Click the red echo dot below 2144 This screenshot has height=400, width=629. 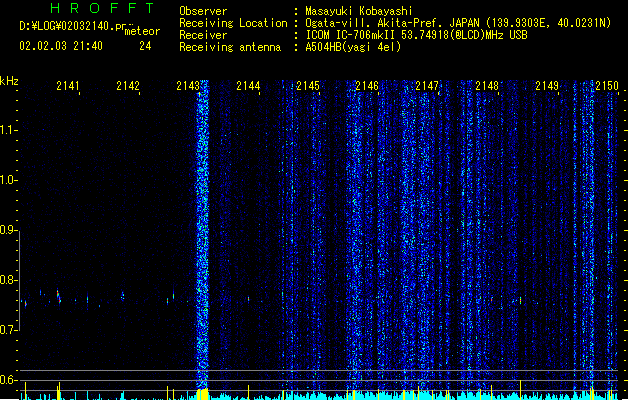(x=248, y=299)
